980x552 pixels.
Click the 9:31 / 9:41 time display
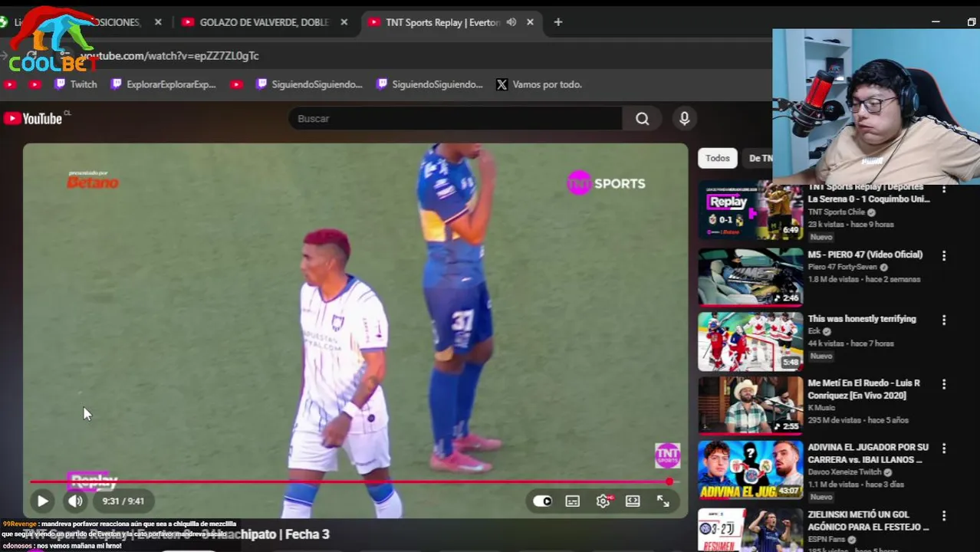pyautogui.click(x=123, y=501)
